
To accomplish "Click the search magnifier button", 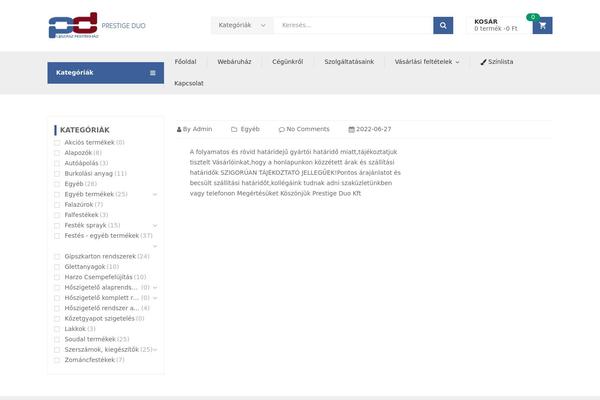I will 443,25.
